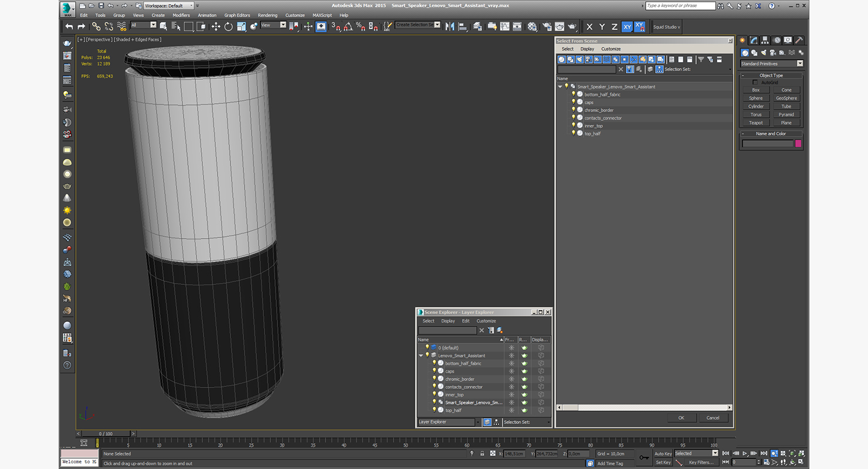Click the magenta object color swatch
This screenshot has width=868, height=469.
[x=798, y=144]
